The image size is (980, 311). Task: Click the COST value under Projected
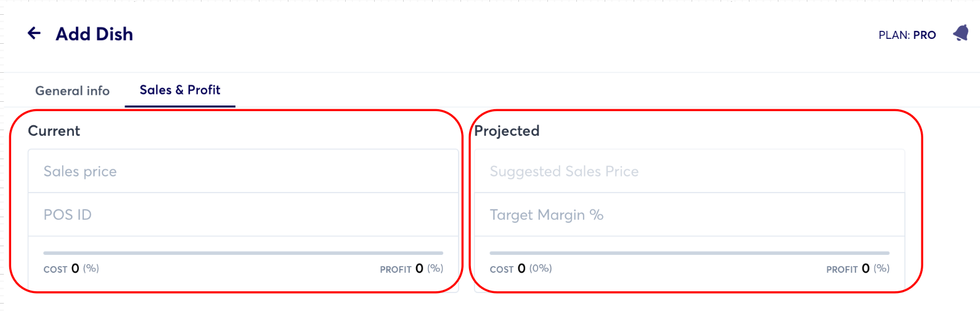521,268
